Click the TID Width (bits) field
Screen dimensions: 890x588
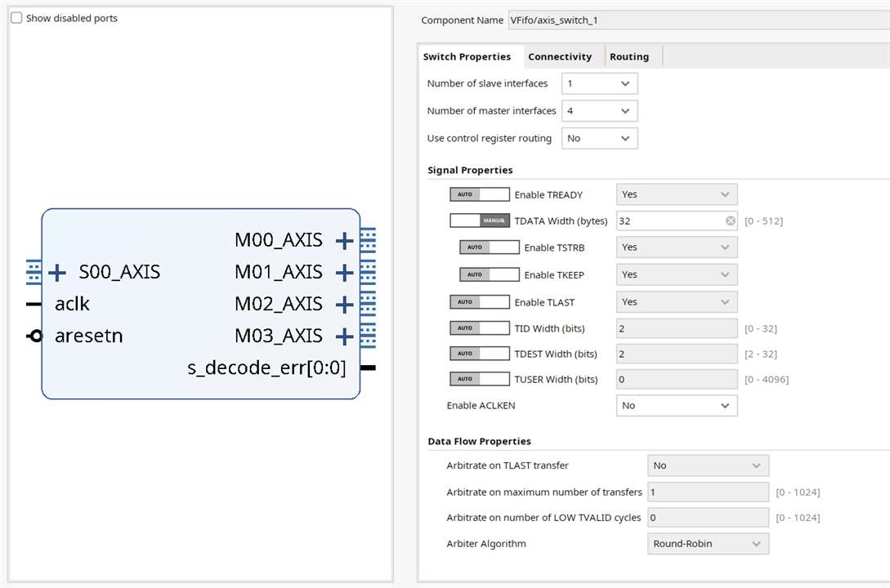pos(677,328)
